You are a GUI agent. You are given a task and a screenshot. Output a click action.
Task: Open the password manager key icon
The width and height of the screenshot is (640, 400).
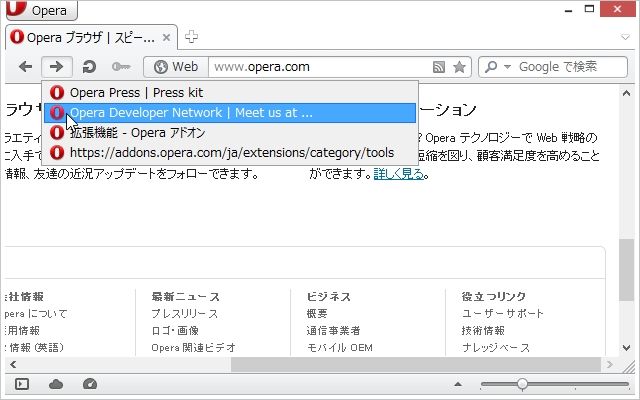click(x=121, y=67)
